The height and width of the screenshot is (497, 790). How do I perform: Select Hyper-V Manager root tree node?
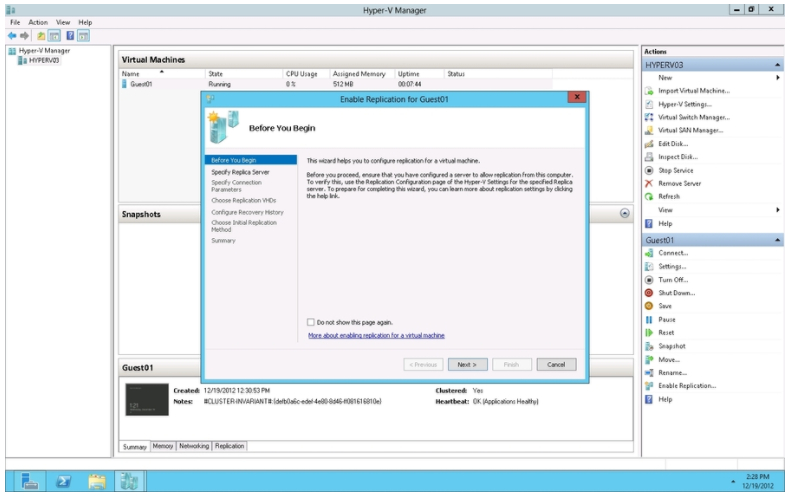point(39,51)
